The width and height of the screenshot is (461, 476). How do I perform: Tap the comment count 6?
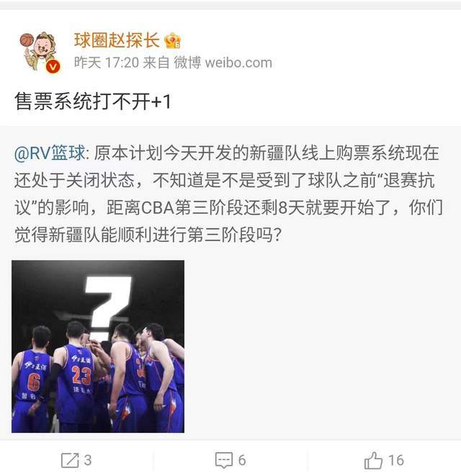tap(242, 460)
